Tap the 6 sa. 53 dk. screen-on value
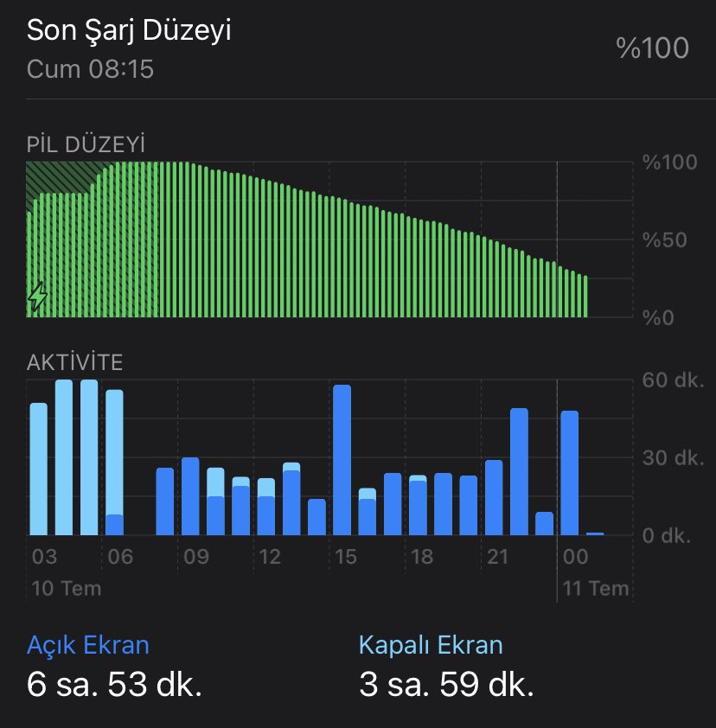 coord(115,685)
